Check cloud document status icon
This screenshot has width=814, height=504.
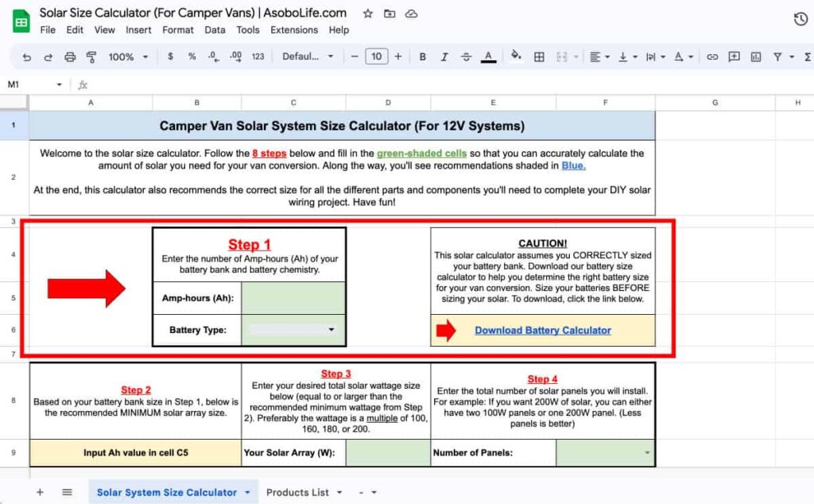pos(411,14)
